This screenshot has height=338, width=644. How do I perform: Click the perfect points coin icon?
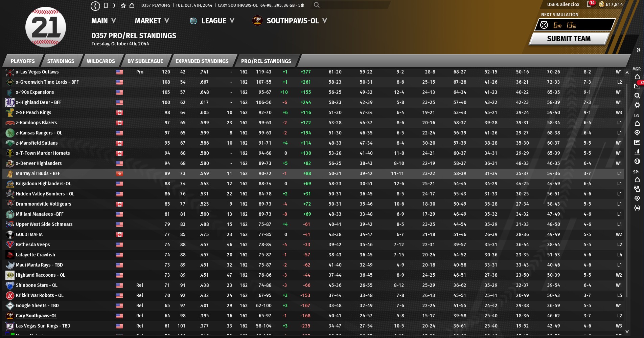click(602, 4)
